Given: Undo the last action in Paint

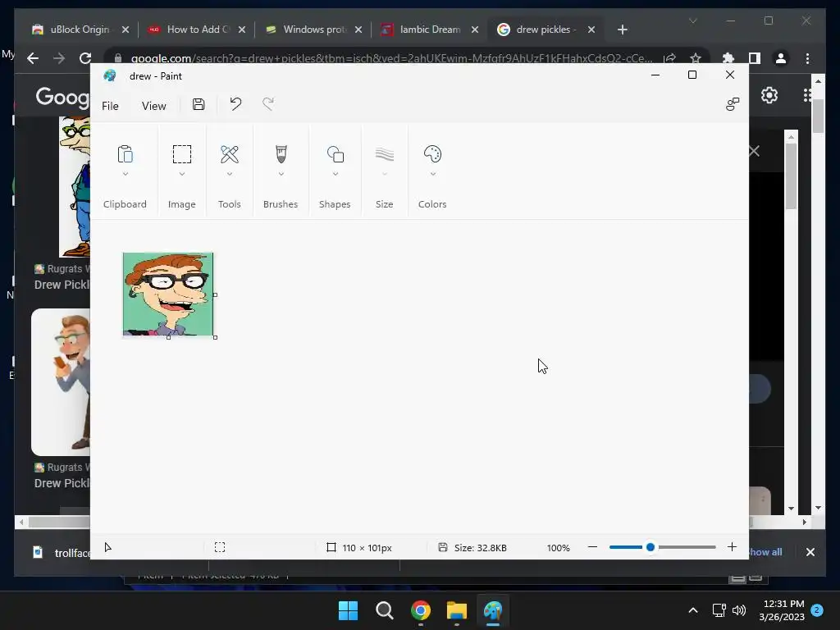Looking at the screenshot, I should click(x=235, y=104).
